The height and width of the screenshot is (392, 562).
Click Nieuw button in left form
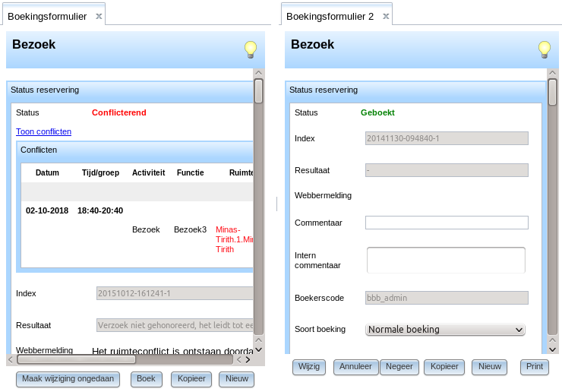[x=236, y=379]
